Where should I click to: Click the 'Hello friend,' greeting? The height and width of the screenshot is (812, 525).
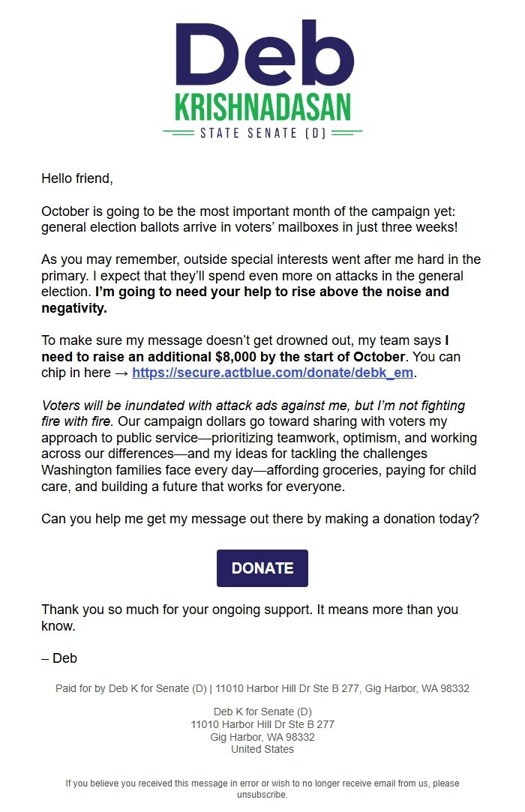(76, 178)
